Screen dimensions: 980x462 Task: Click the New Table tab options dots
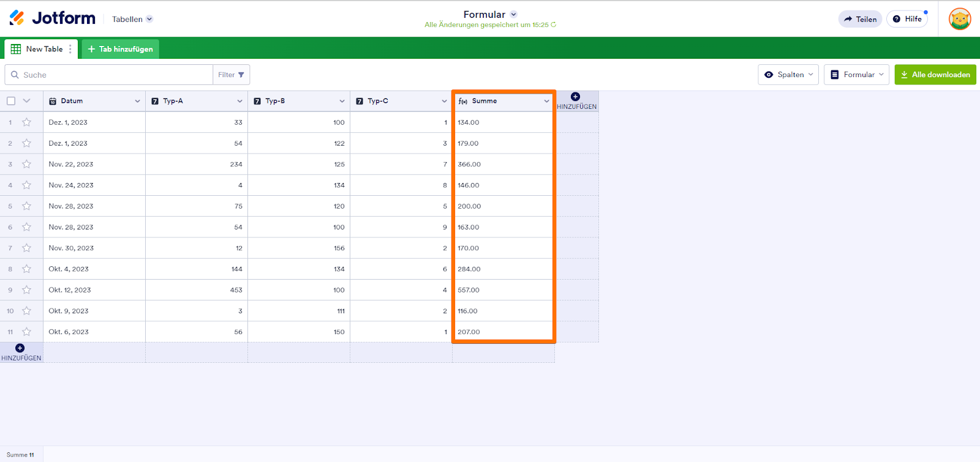70,49
